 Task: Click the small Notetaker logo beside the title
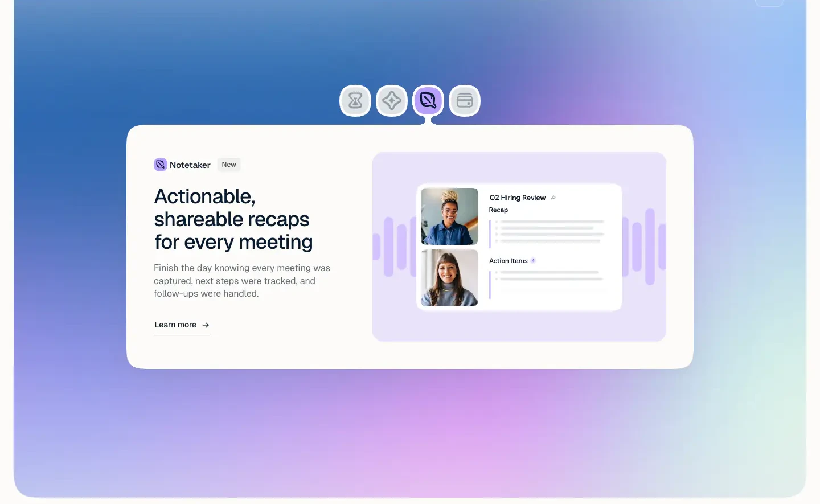(161, 165)
